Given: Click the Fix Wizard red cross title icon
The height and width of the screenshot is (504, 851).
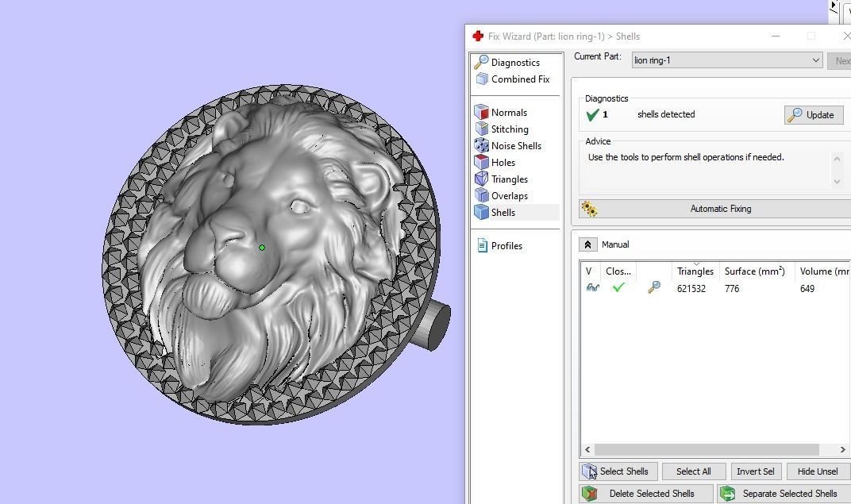Looking at the screenshot, I should [x=478, y=37].
